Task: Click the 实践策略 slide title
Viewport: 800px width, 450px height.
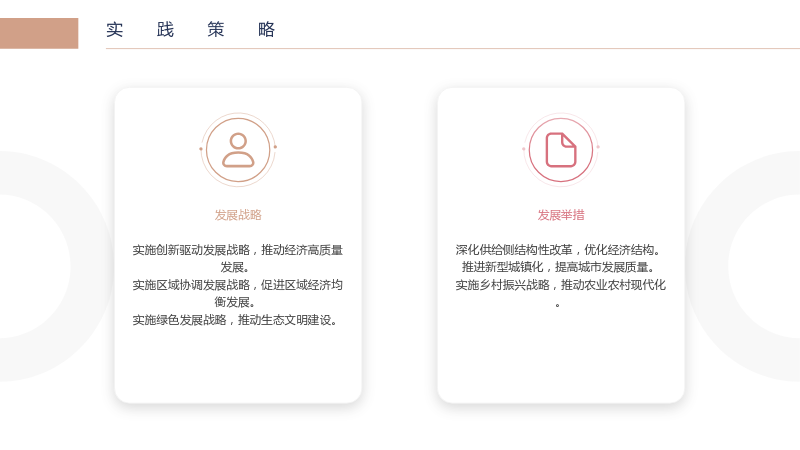Action: tap(190, 30)
